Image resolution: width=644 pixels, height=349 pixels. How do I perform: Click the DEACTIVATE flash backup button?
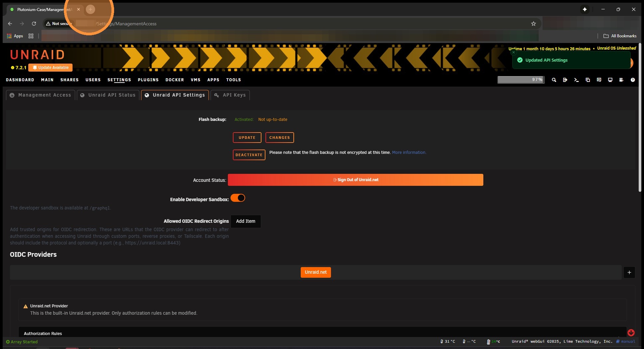249,155
